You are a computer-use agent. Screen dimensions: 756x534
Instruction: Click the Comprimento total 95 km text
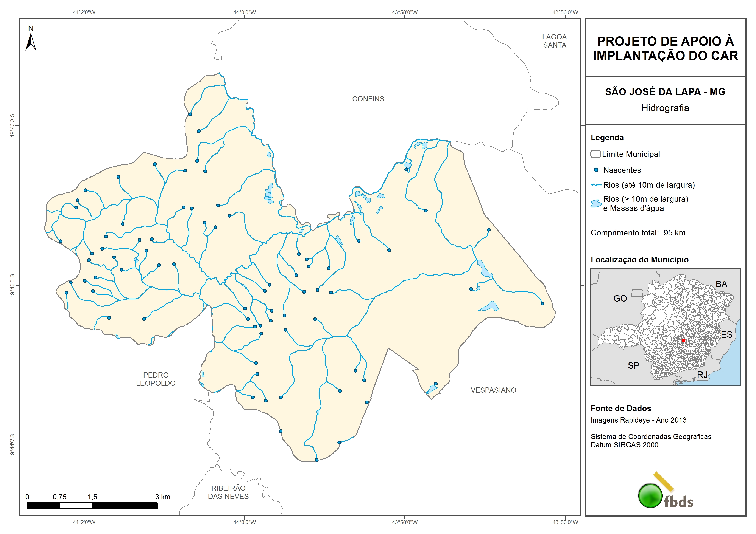point(638,233)
